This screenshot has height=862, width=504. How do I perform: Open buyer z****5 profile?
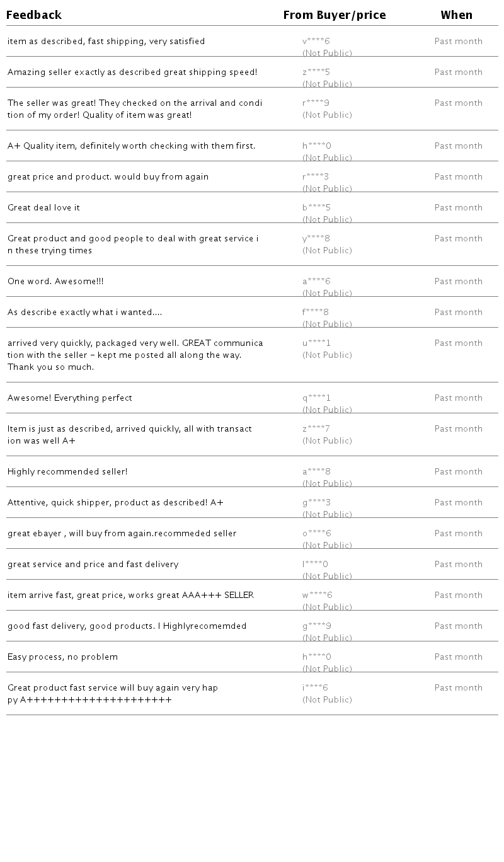click(316, 72)
